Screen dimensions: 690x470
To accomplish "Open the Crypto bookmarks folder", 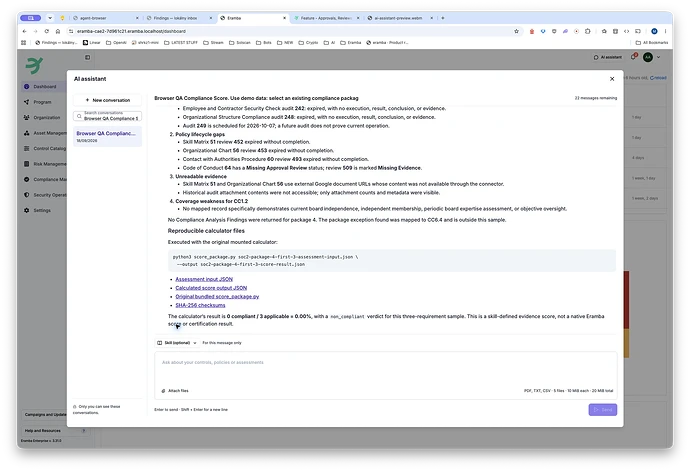I will point(308,43).
